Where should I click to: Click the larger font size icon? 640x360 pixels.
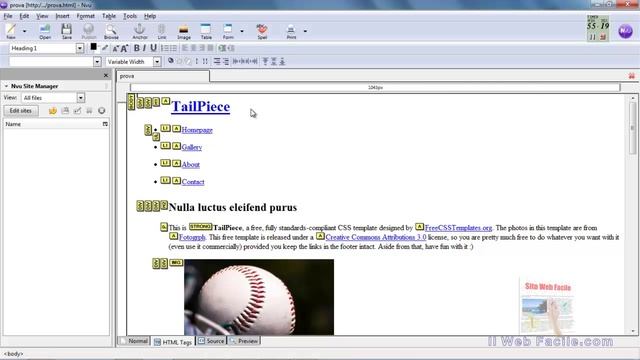124,48
